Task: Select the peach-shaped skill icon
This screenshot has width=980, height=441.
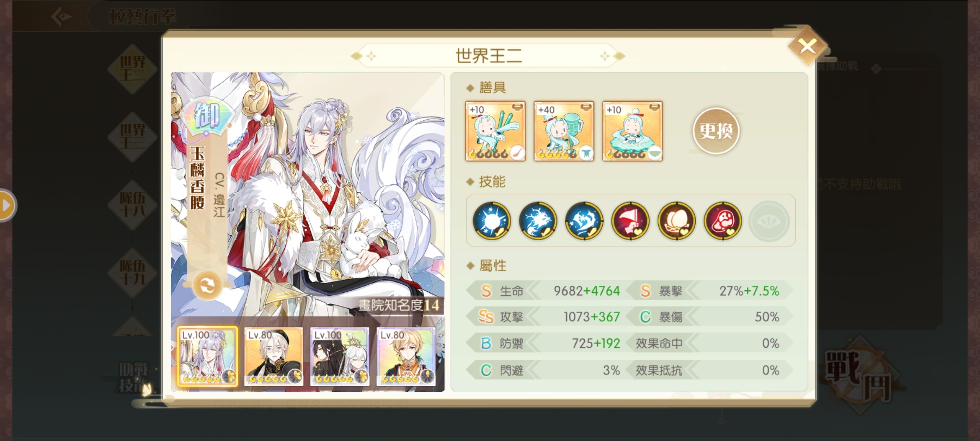Action: pos(676,221)
